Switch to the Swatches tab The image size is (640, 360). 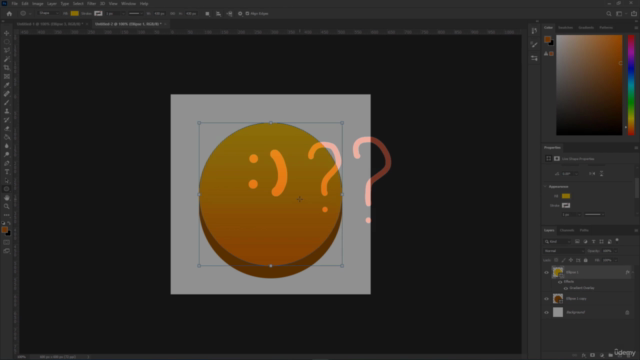[x=565, y=28]
